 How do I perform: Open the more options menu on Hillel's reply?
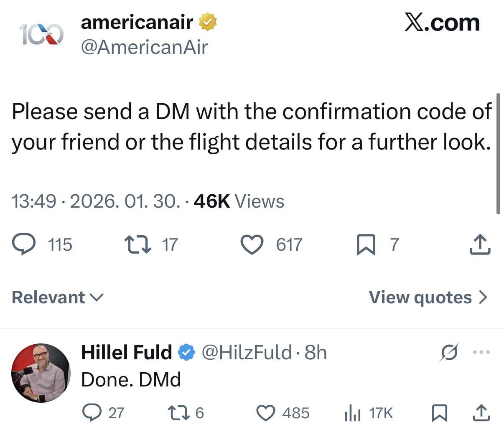481,353
